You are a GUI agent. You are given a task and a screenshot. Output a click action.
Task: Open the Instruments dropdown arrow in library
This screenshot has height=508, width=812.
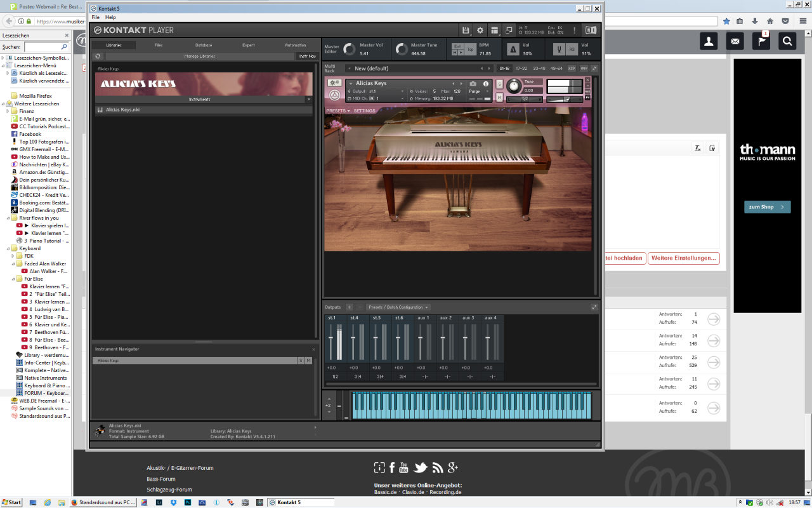pos(308,100)
